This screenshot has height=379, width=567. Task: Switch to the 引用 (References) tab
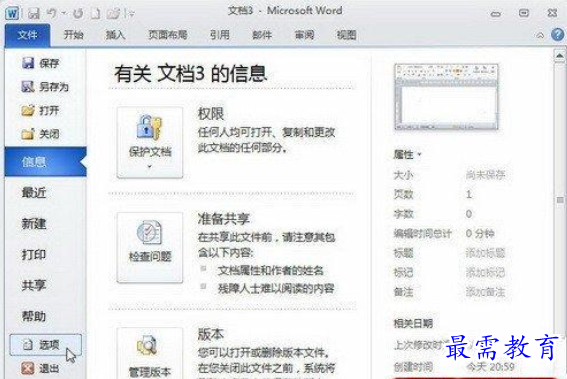[219, 35]
